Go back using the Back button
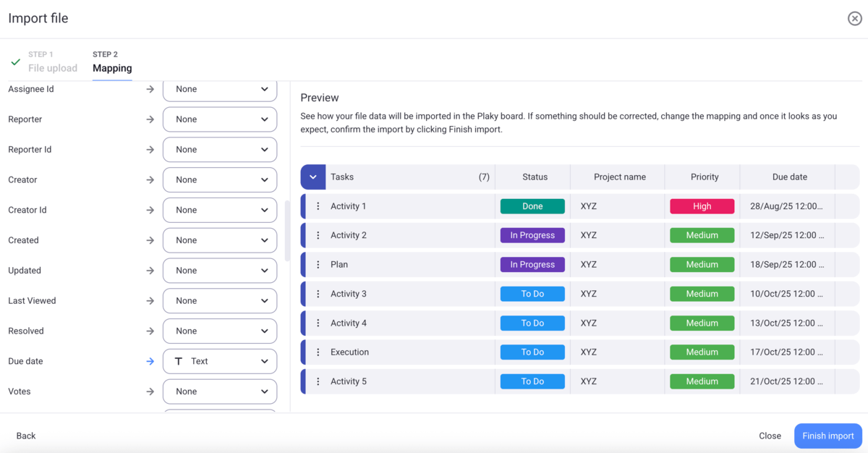The width and height of the screenshot is (868, 453). [26, 436]
